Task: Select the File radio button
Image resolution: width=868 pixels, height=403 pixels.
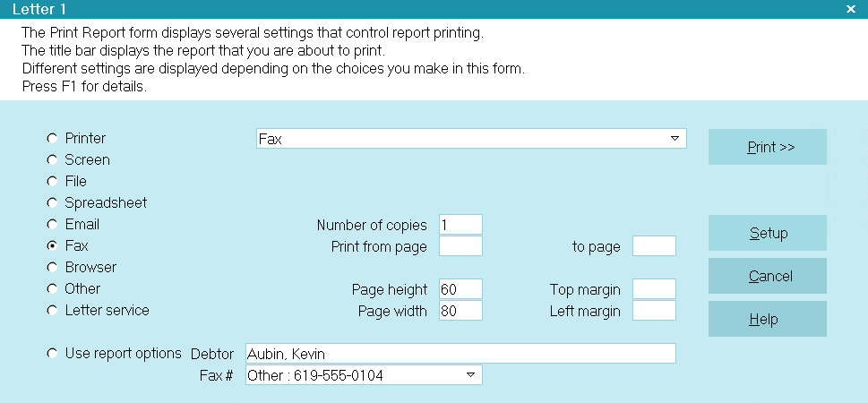Action: (51, 182)
